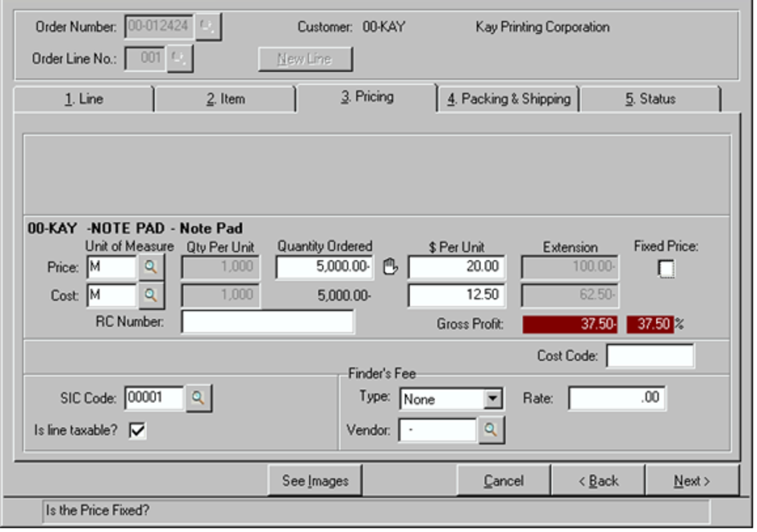The width and height of the screenshot is (757, 532).
Task: Click the Order Number field
Action: 159,27
